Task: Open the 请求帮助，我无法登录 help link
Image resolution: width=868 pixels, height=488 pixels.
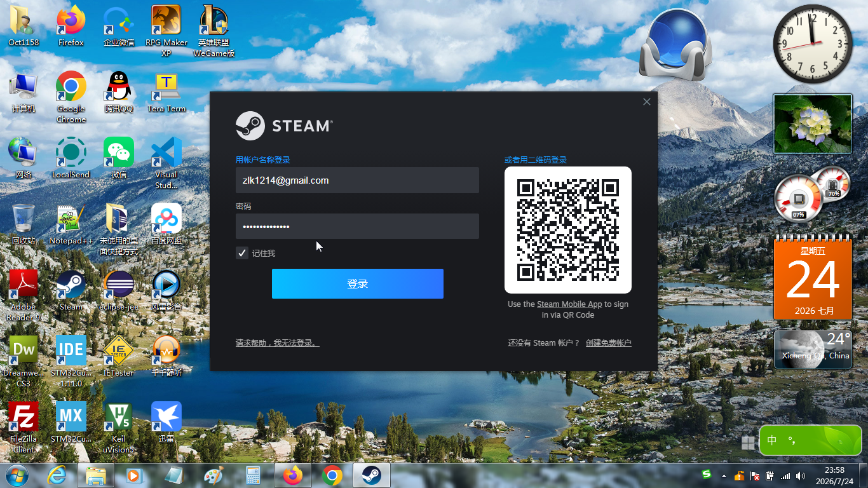Action: (278, 343)
